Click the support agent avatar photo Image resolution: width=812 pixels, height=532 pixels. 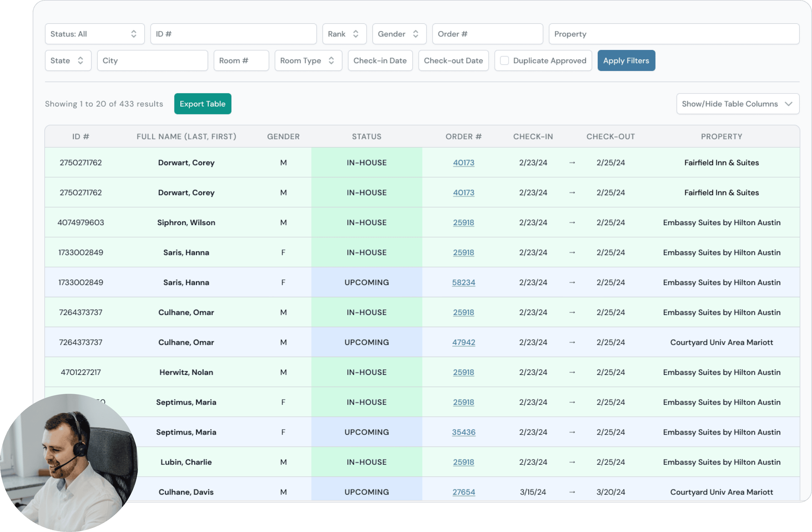point(68,463)
